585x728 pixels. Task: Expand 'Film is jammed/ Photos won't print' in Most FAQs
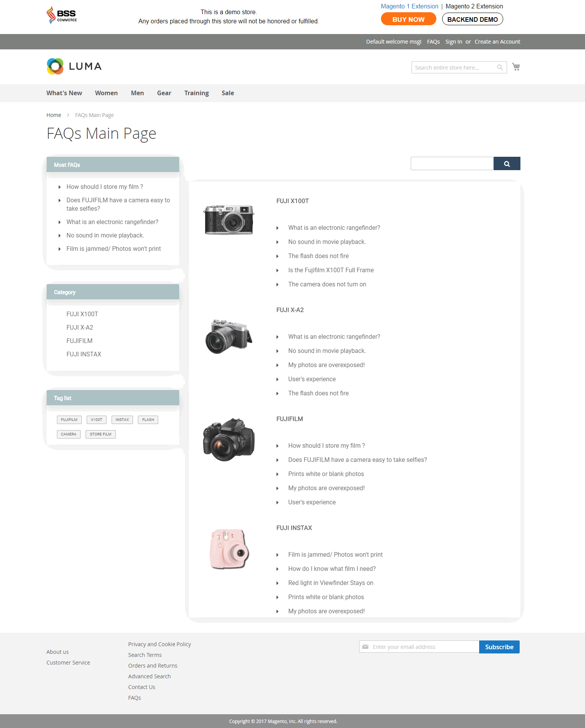(x=113, y=249)
